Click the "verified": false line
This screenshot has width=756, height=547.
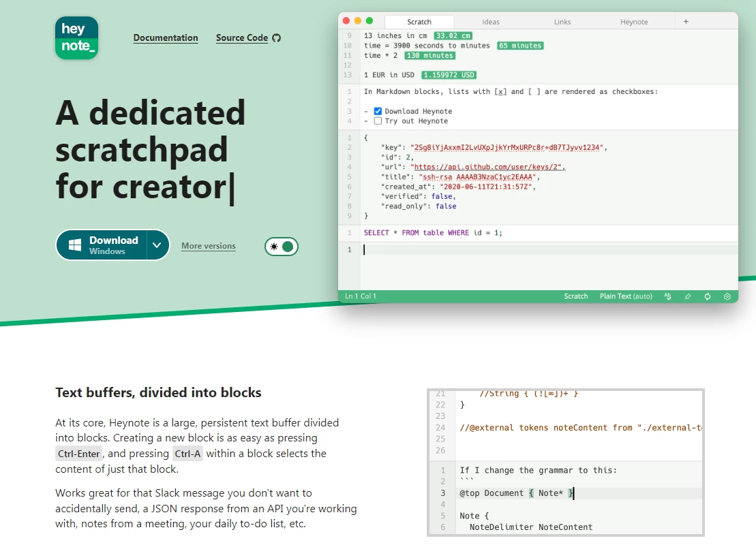click(x=417, y=197)
